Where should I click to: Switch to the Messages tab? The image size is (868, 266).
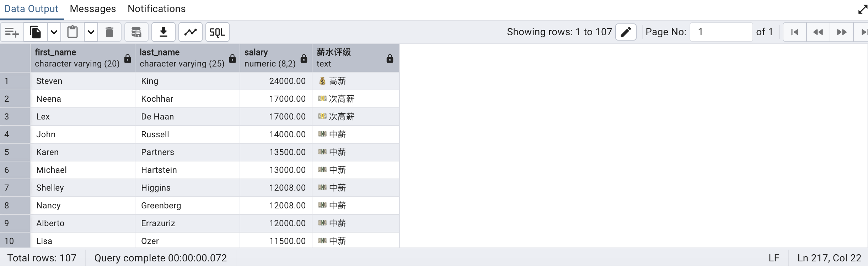coord(93,9)
